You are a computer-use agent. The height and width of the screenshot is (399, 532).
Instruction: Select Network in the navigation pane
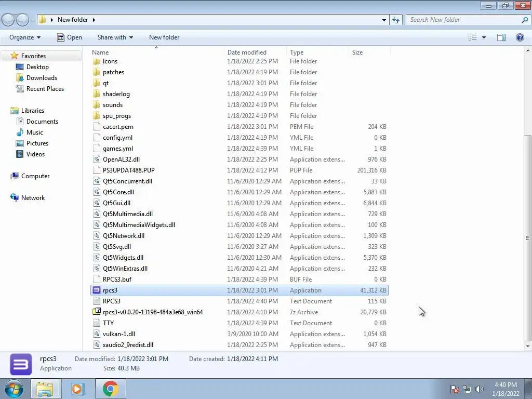(x=33, y=198)
